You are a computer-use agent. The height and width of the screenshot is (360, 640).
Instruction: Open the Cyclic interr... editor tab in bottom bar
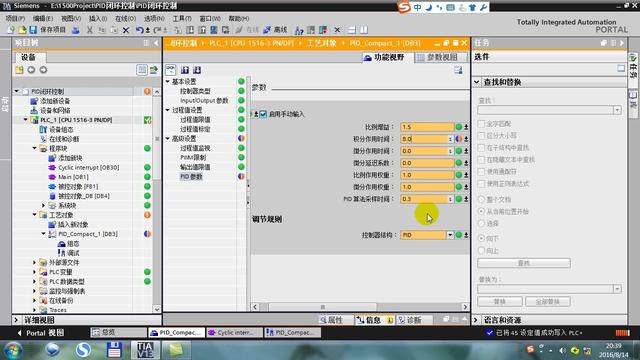[x=234, y=333]
